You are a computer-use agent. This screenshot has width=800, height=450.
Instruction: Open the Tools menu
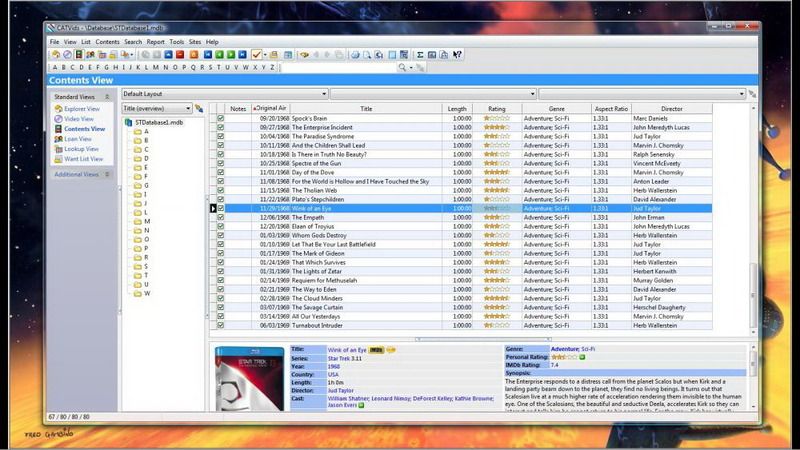pos(176,42)
